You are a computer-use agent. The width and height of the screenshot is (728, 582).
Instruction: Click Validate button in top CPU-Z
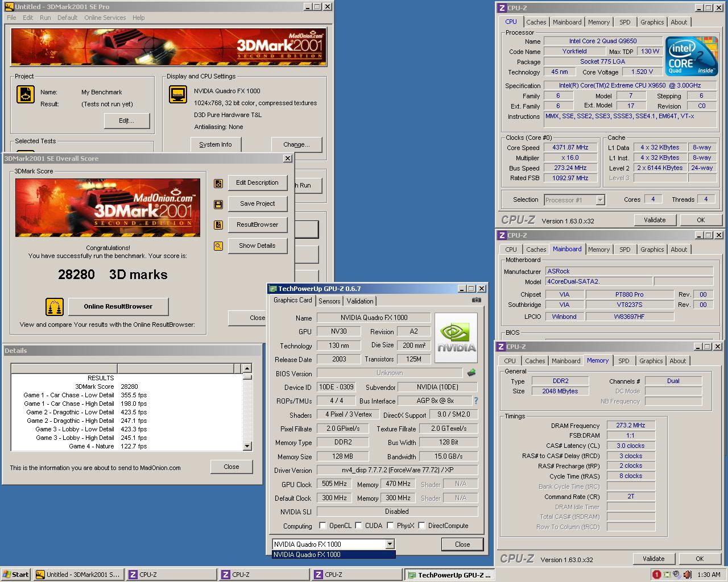pyautogui.click(x=655, y=220)
